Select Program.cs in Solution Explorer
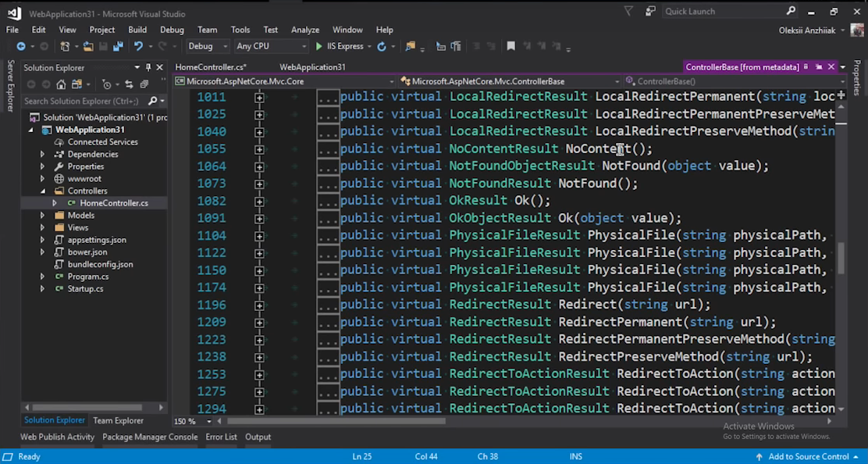 [88, 277]
